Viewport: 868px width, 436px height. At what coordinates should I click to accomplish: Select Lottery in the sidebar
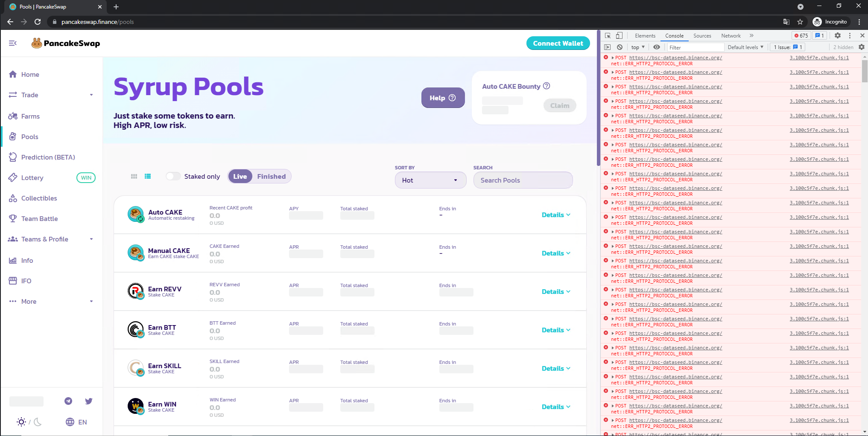(32, 177)
